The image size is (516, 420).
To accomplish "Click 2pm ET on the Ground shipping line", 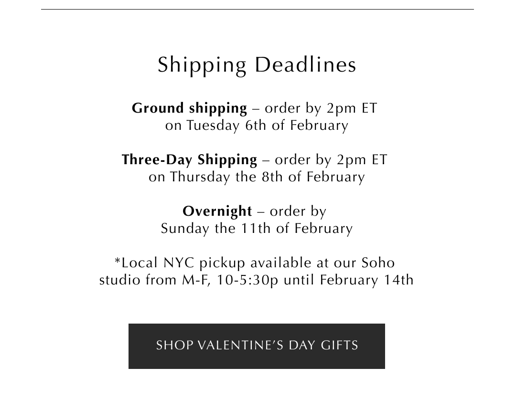I will click(x=352, y=108).
